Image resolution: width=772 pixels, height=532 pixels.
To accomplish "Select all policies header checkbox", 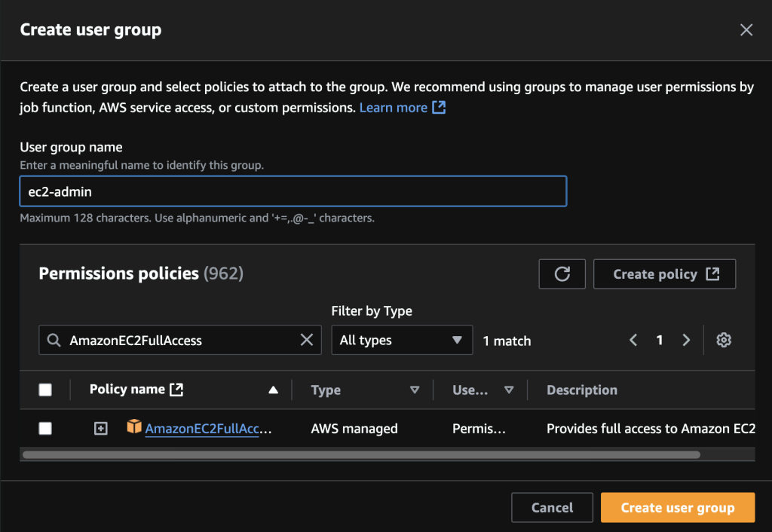I will click(x=45, y=390).
